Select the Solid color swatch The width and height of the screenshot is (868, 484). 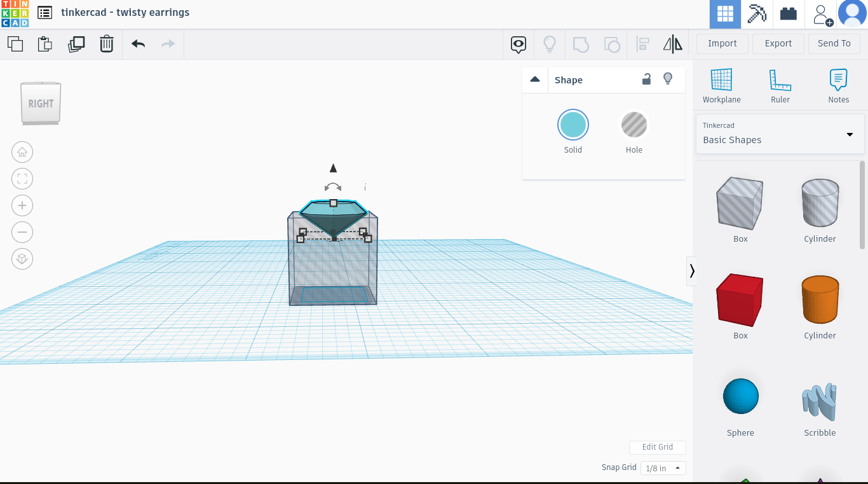[x=573, y=125]
